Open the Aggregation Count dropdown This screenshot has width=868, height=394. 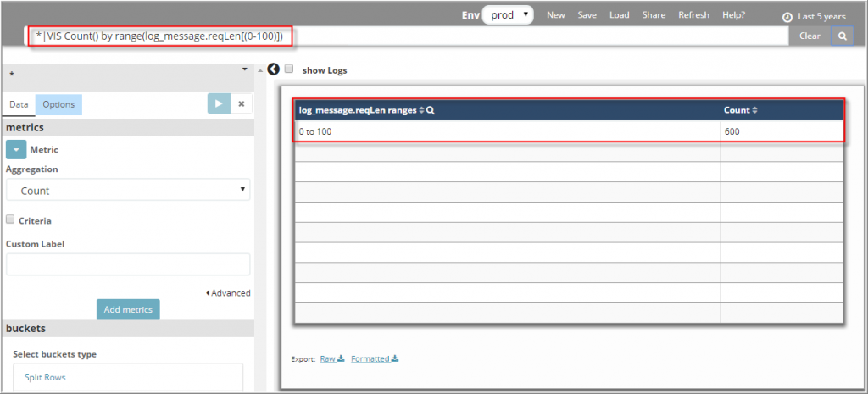[128, 191]
